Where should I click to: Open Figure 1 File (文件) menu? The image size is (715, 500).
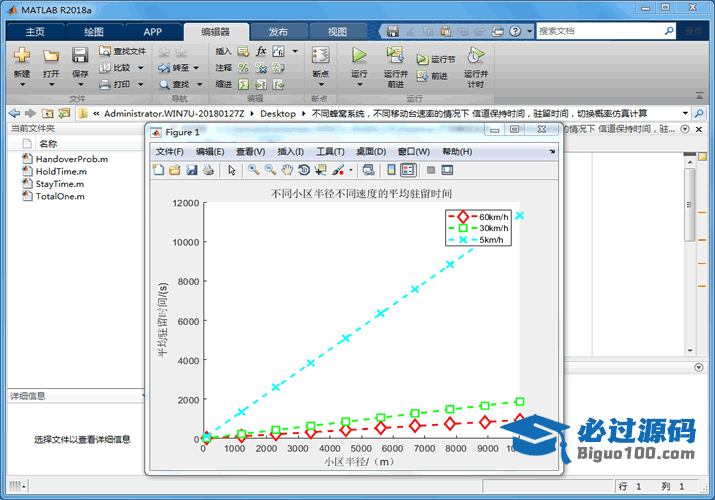tap(170, 152)
